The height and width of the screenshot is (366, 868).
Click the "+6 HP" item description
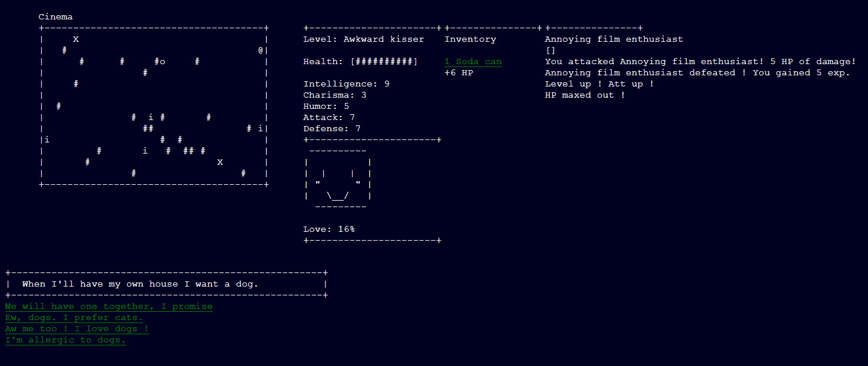point(459,73)
